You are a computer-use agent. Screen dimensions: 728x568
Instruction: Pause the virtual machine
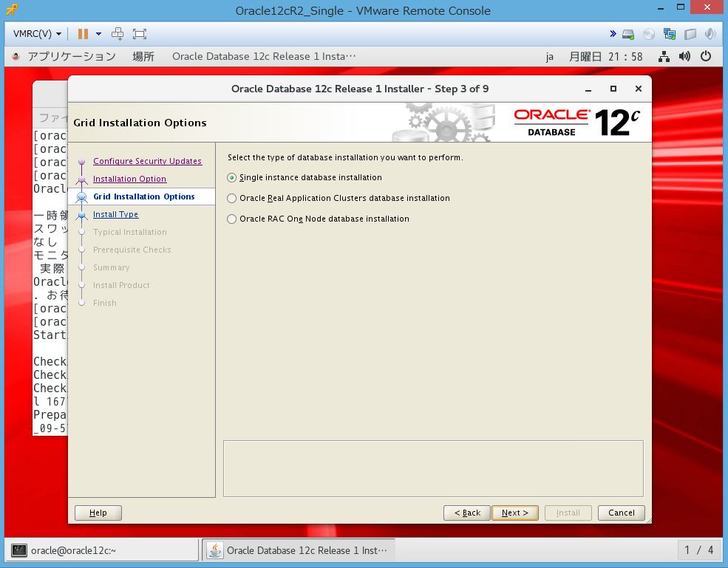(x=83, y=34)
